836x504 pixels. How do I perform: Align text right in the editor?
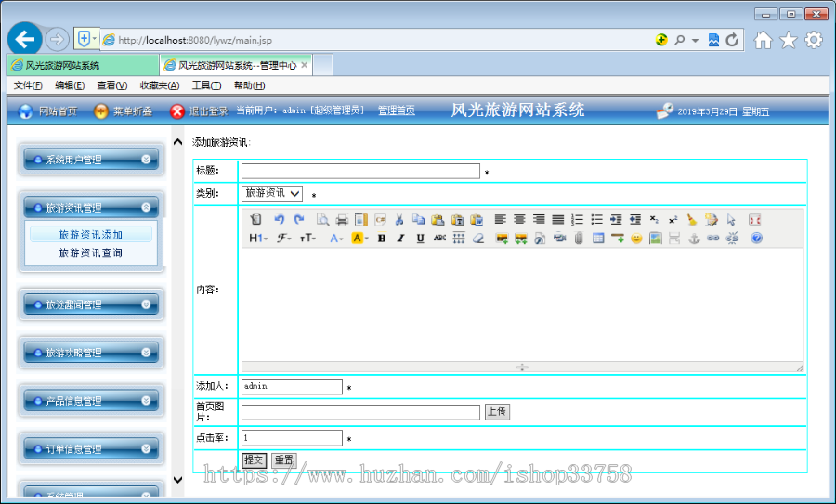pos(539,219)
